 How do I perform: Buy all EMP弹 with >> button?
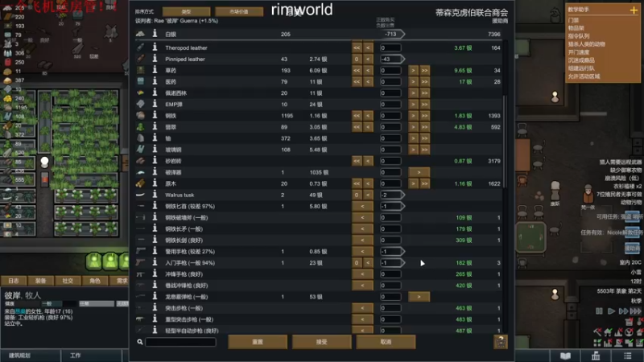[424, 105]
